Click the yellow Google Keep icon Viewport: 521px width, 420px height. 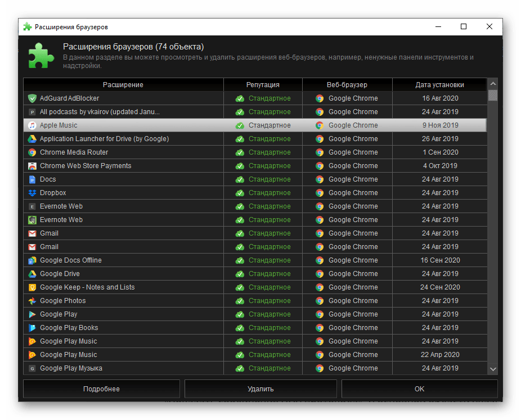[x=32, y=287]
